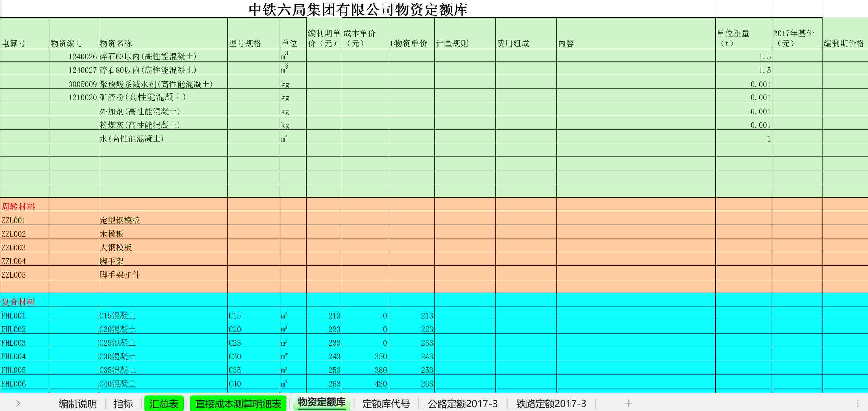The image size is (868, 411).
Task: Select the 编制期单价（元） header cell
Action: [x=324, y=33]
